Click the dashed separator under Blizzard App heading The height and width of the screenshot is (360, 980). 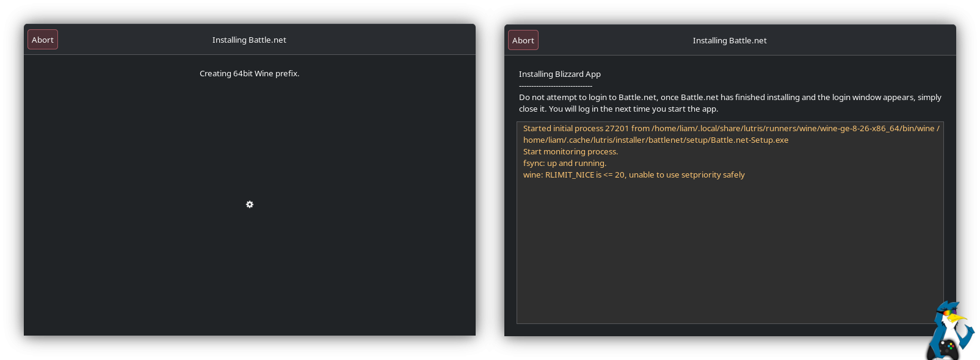pos(556,86)
